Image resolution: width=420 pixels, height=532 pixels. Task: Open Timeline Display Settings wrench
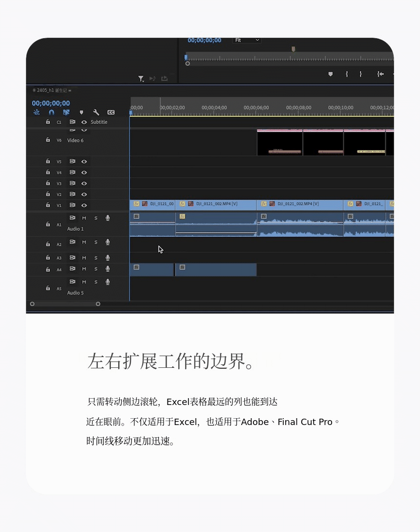click(96, 112)
